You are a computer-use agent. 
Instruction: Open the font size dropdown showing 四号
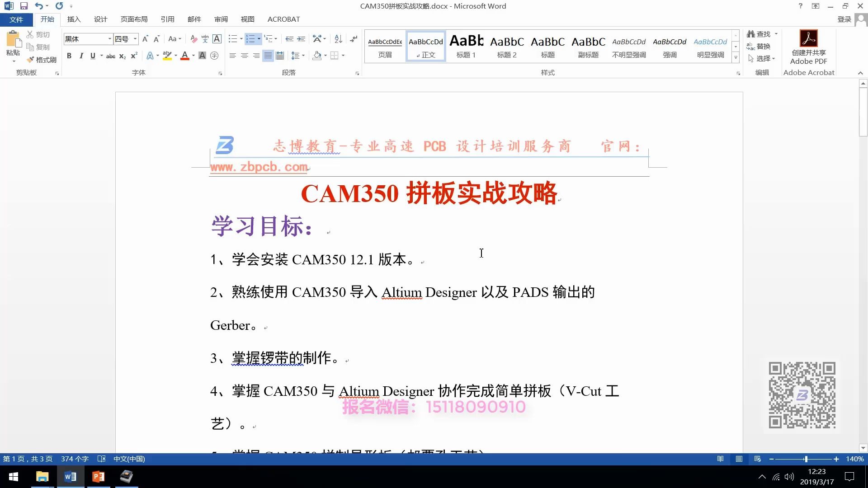[x=135, y=39]
